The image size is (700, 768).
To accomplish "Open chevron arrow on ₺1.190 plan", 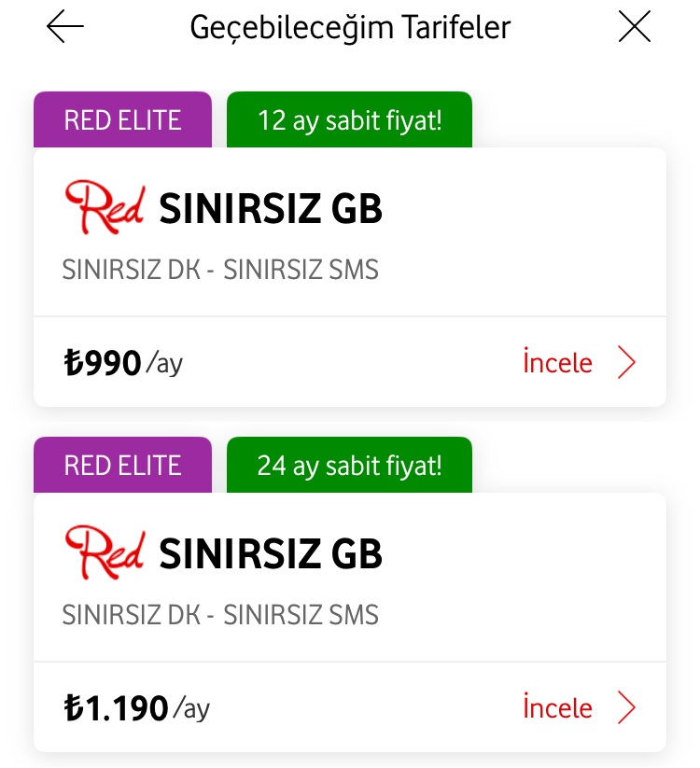I will 627,708.
